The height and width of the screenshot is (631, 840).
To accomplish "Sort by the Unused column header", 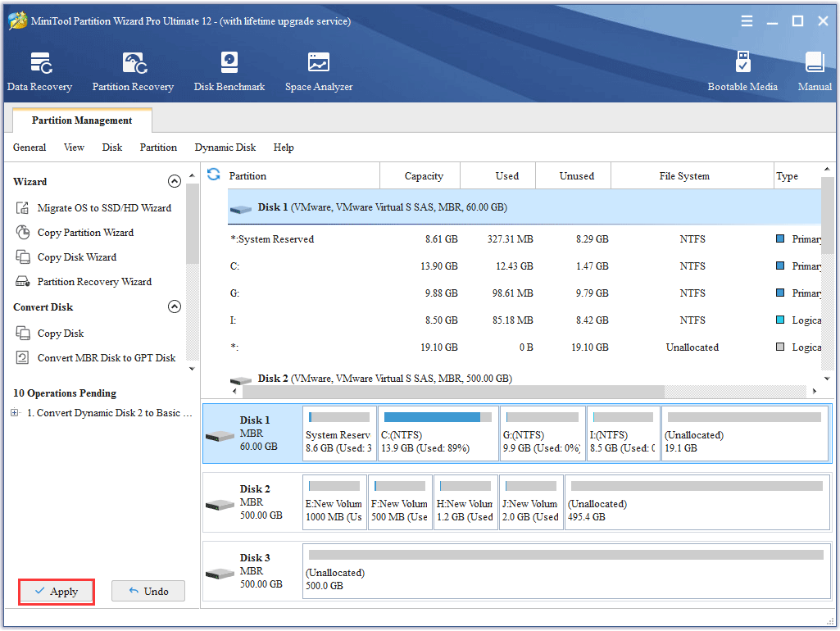I will (x=573, y=175).
